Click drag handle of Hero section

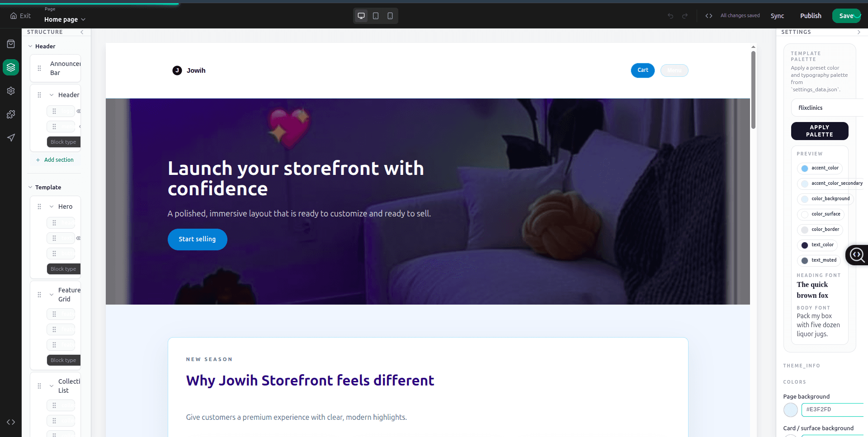(x=39, y=207)
